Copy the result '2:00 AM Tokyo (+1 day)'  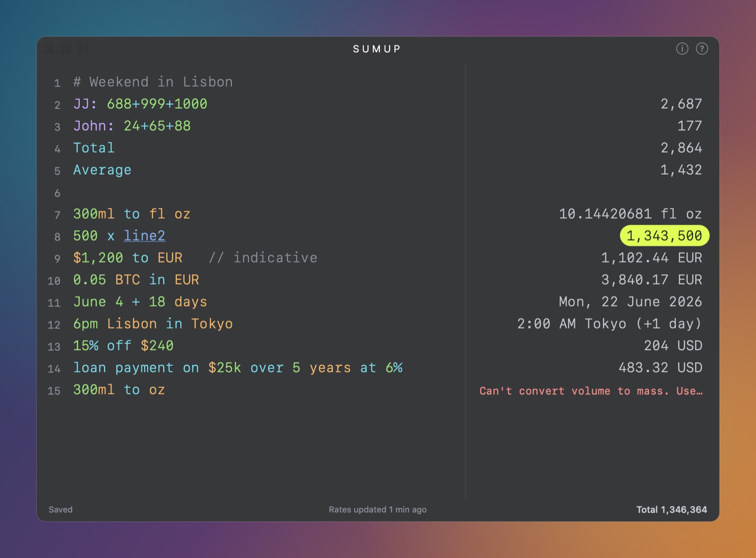pos(610,324)
